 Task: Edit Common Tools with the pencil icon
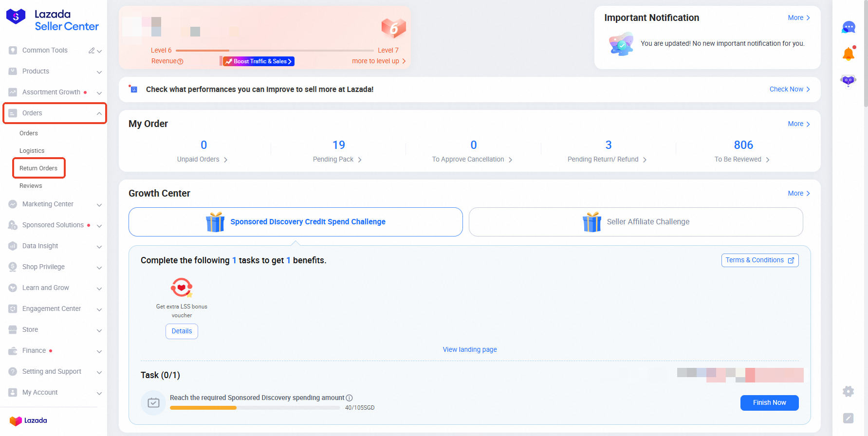(92, 51)
